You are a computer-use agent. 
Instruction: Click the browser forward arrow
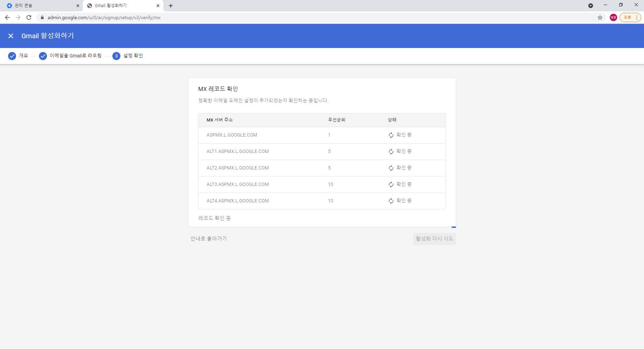coord(18,17)
